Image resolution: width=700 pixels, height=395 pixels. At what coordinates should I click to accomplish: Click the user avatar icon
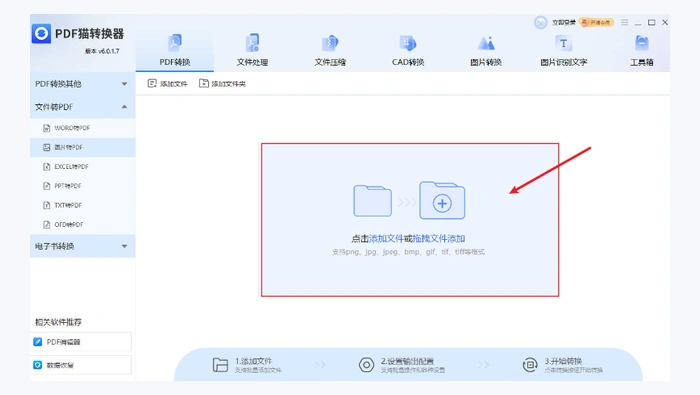pos(541,22)
